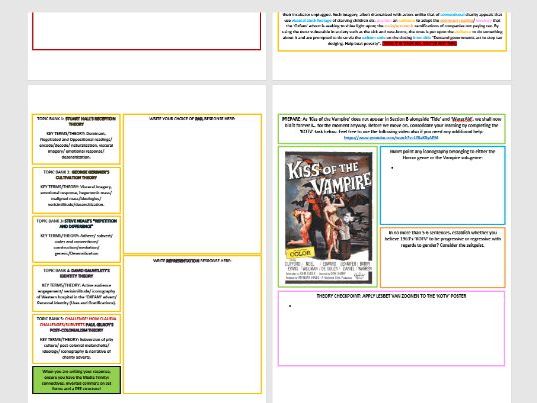The height and width of the screenshot is (403, 537).
Task: Click inside the orange-bordered gender question box
Action: coord(442,257)
